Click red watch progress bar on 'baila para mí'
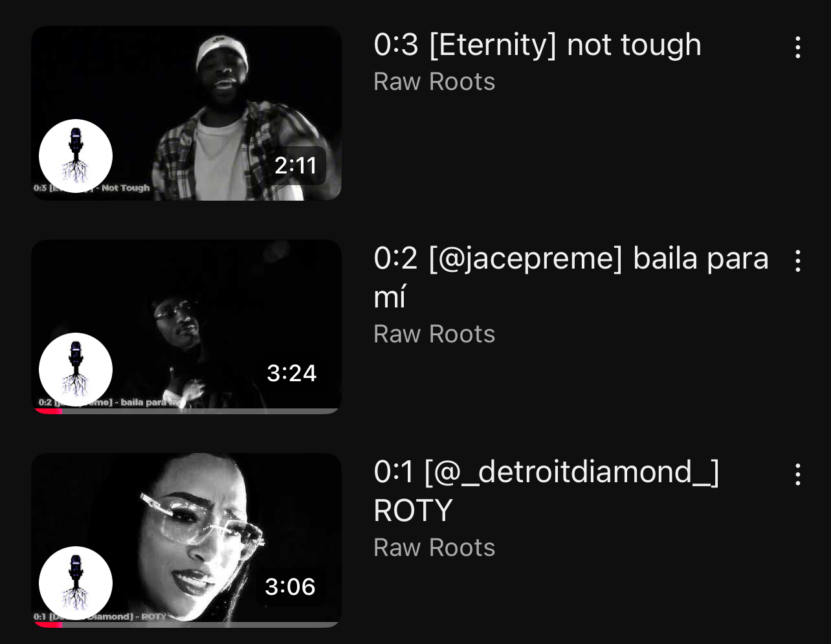 tap(49, 411)
